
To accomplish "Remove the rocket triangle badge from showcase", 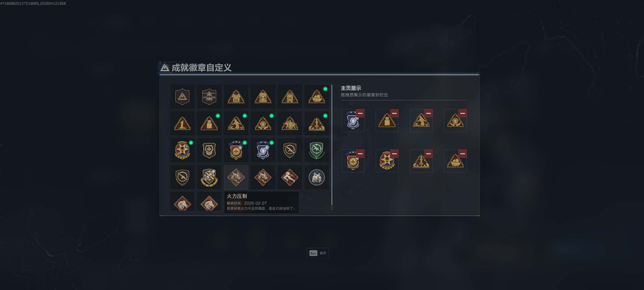I will (429, 154).
